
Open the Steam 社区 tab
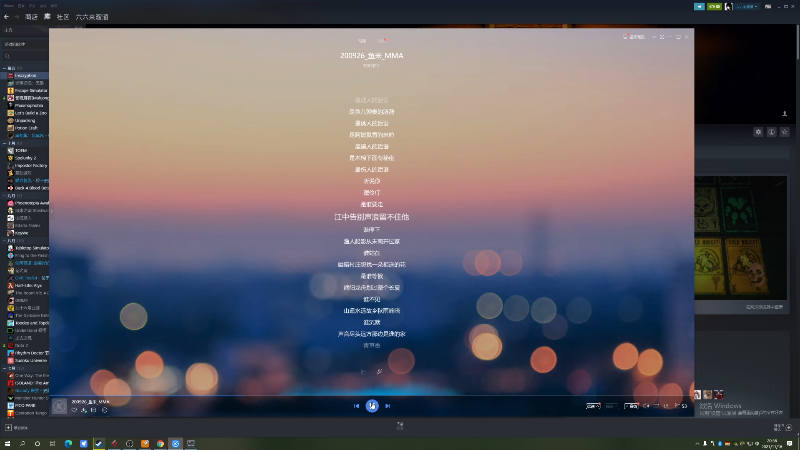coord(63,17)
